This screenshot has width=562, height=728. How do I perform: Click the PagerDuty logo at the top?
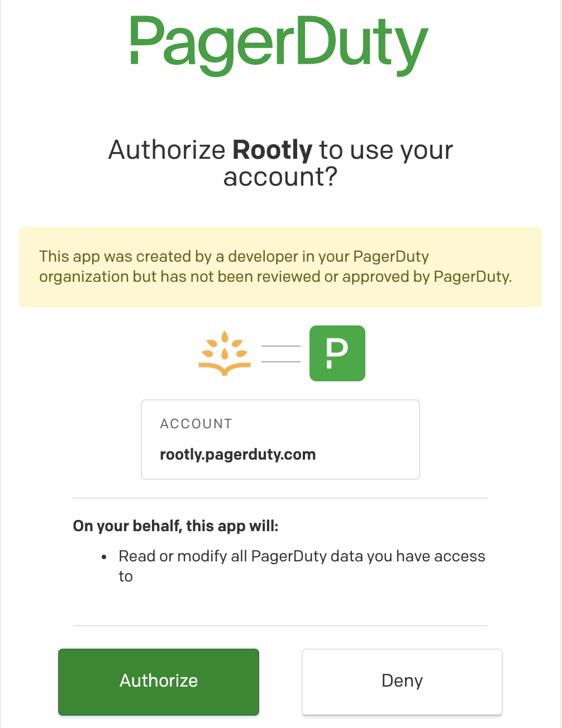[x=279, y=45]
